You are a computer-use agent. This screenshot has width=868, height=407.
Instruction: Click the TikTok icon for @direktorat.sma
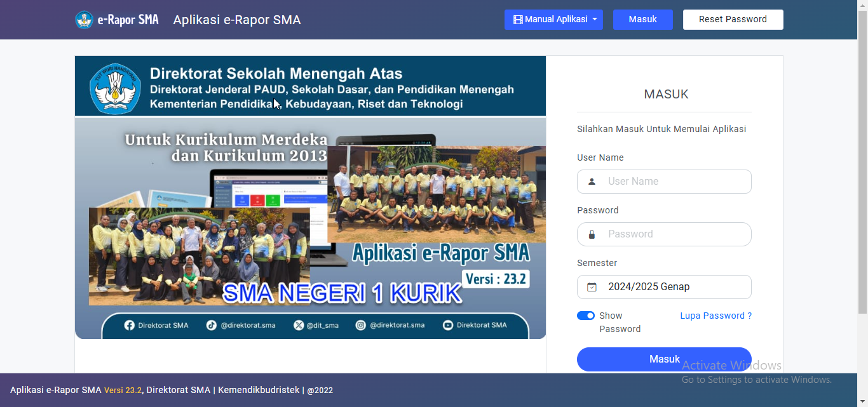pos(211,325)
